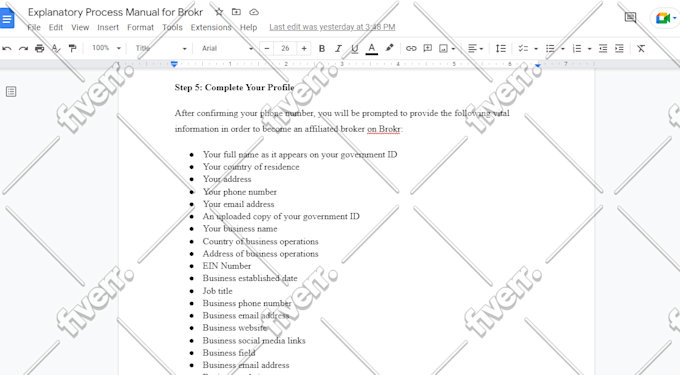Insert a checklist
680x375 pixels.
click(x=523, y=49)
